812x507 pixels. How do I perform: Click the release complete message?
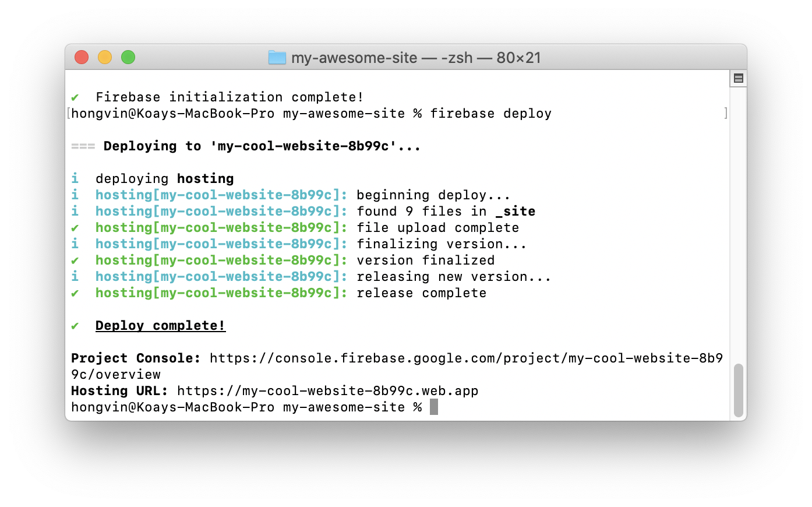[422, 293]
